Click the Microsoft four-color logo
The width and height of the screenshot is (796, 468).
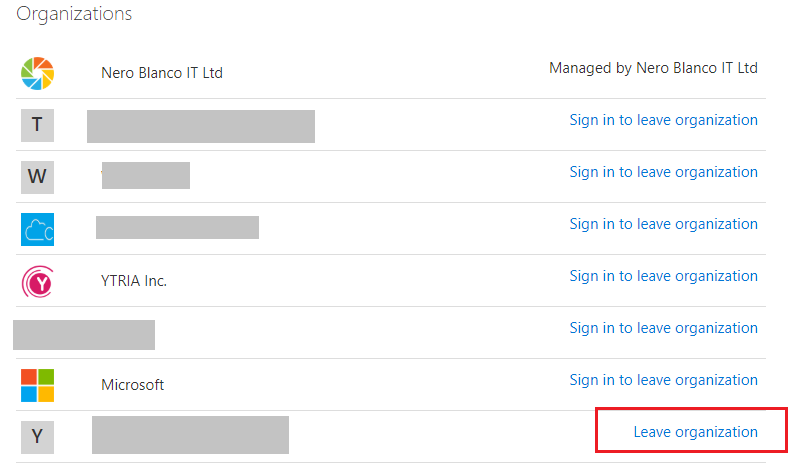tap(38, 385)
